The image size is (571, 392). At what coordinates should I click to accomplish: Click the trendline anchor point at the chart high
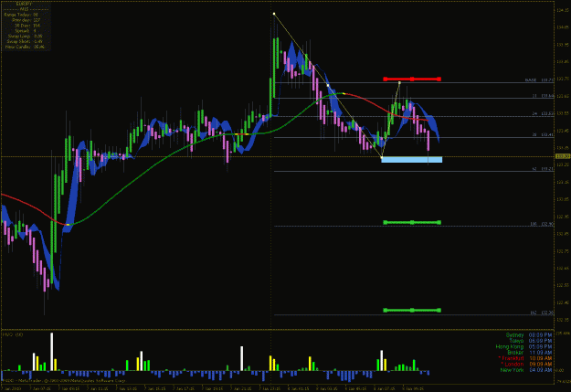(274, 14)
